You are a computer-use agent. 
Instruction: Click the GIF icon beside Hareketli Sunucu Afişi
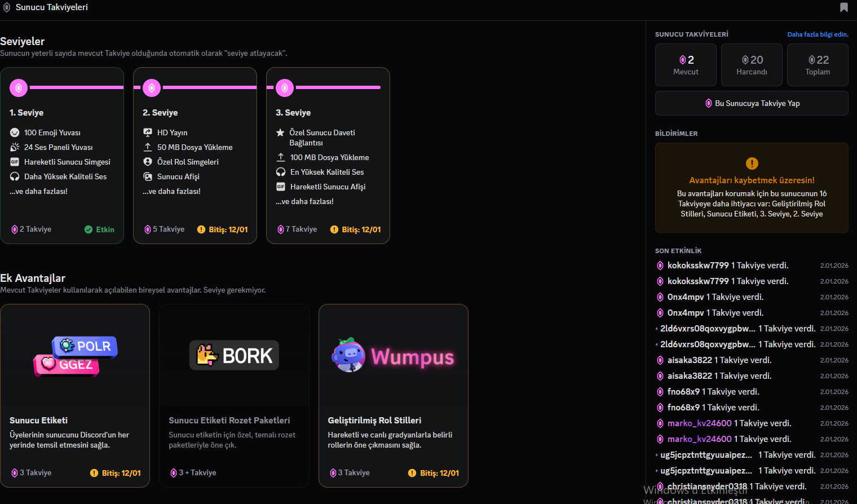pyautogui.click(x=281, y=187)
